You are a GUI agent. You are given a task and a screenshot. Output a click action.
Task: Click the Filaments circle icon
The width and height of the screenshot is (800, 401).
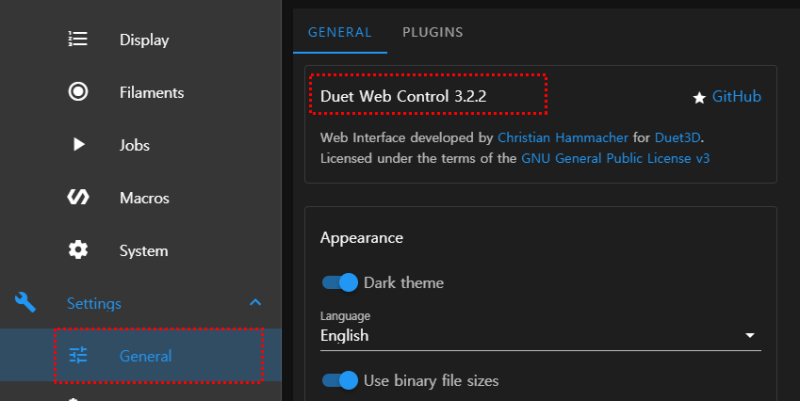click(78, 92)
